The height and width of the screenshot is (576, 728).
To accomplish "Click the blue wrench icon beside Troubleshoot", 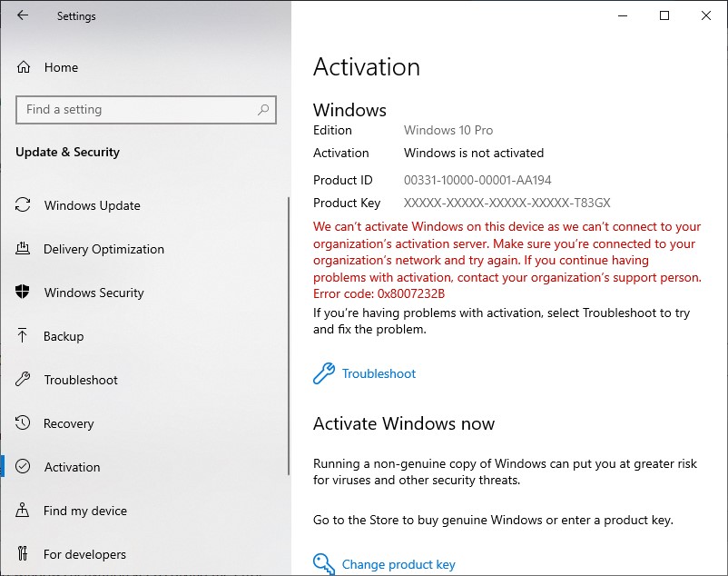I will (324, 373).
